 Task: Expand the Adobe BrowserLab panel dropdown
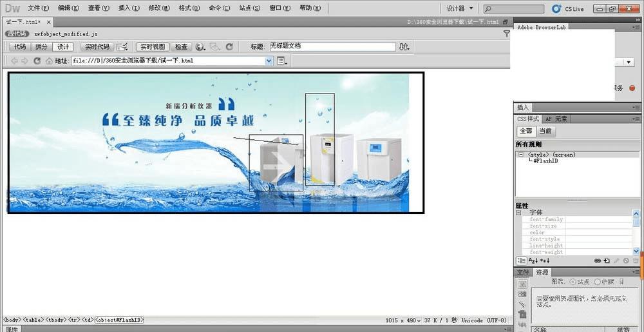[629, 62]
